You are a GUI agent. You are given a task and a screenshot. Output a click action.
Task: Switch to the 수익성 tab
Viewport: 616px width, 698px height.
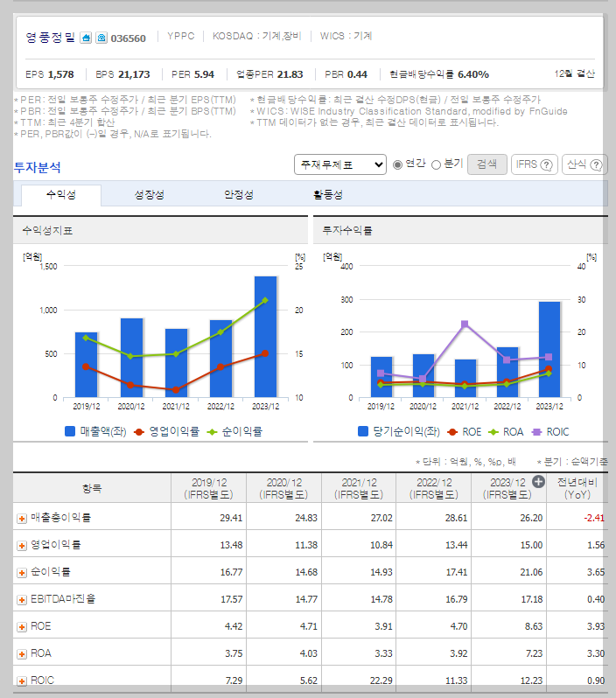(61, 195)
